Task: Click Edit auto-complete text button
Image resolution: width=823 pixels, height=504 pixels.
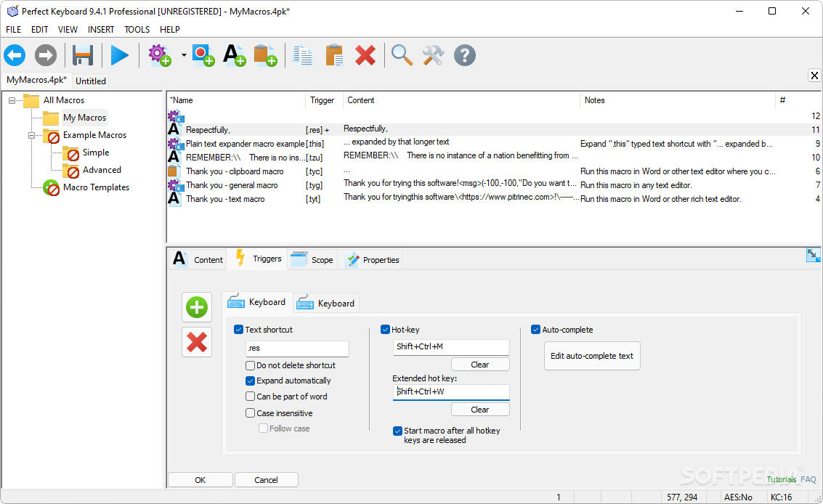Action: (592, 356)
